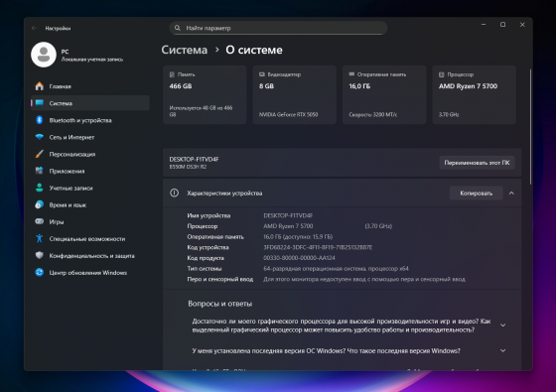Image resolution: width=556 pixels, height=392 pixels.
Task: Collapse Характеристики устройства section chevron
Action: tap(511, 194)
